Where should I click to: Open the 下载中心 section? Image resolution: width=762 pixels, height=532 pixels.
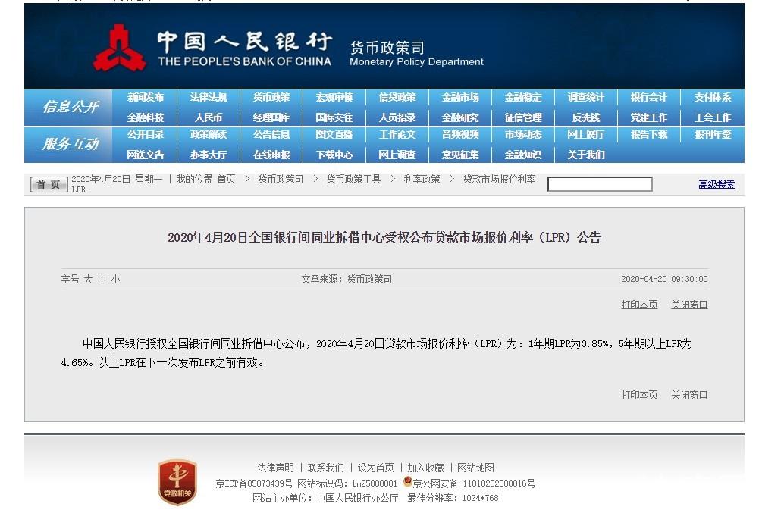(334, 155)
